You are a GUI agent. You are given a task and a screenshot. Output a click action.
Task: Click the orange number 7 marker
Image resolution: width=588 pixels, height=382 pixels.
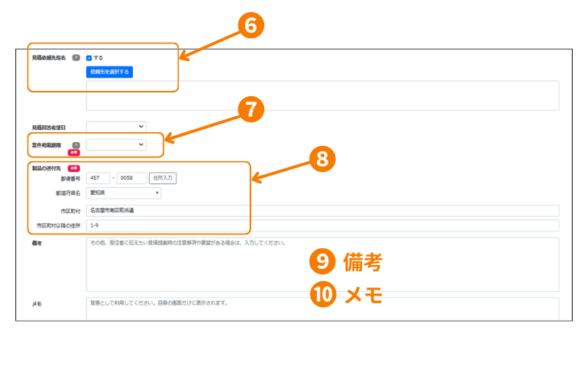(x=250, y=109)
